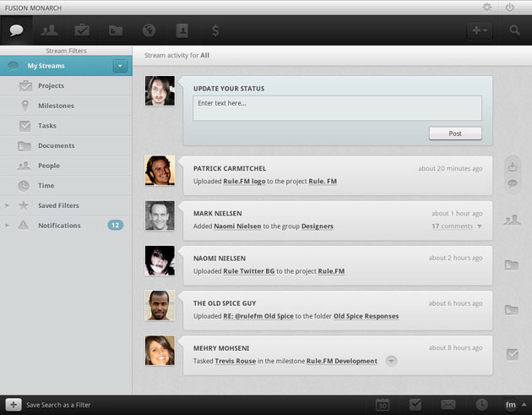Expand the My Streams dropdown arrow
The image size is (532, 415).
click(120, 66)
